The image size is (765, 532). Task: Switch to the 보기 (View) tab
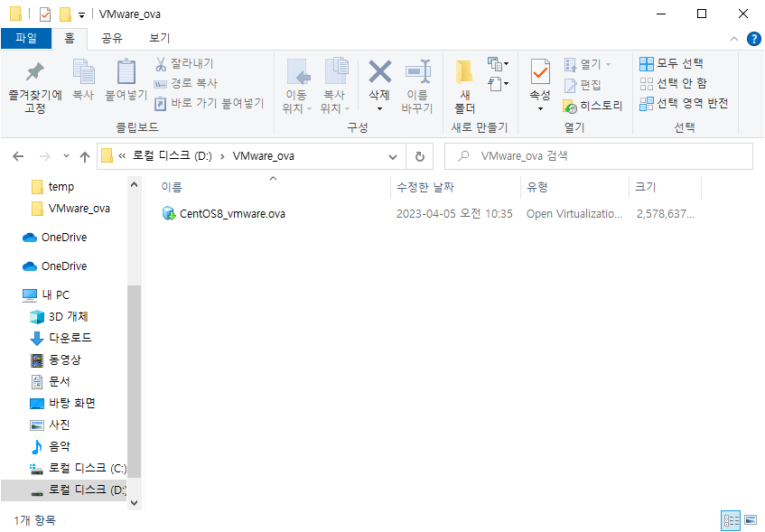160,38
